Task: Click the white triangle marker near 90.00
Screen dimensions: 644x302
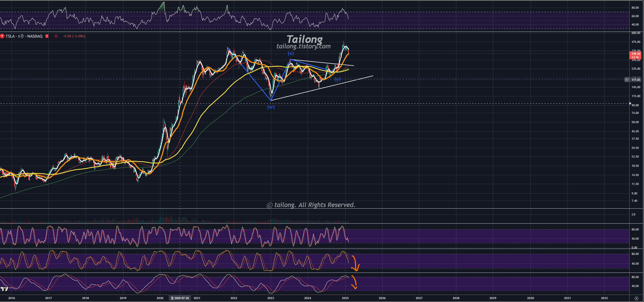Action: click(x=630, y=103)
